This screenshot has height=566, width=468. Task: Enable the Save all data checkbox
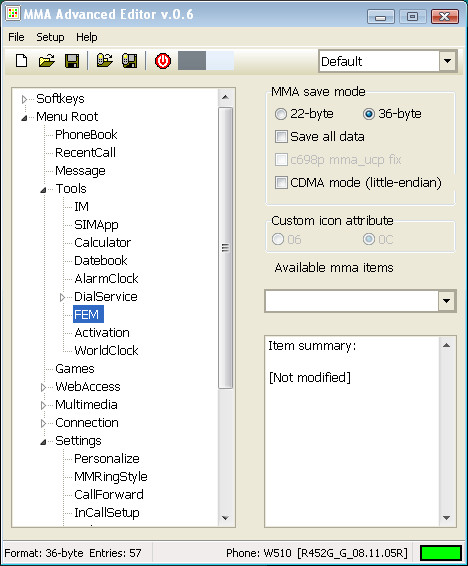(281, 137)
